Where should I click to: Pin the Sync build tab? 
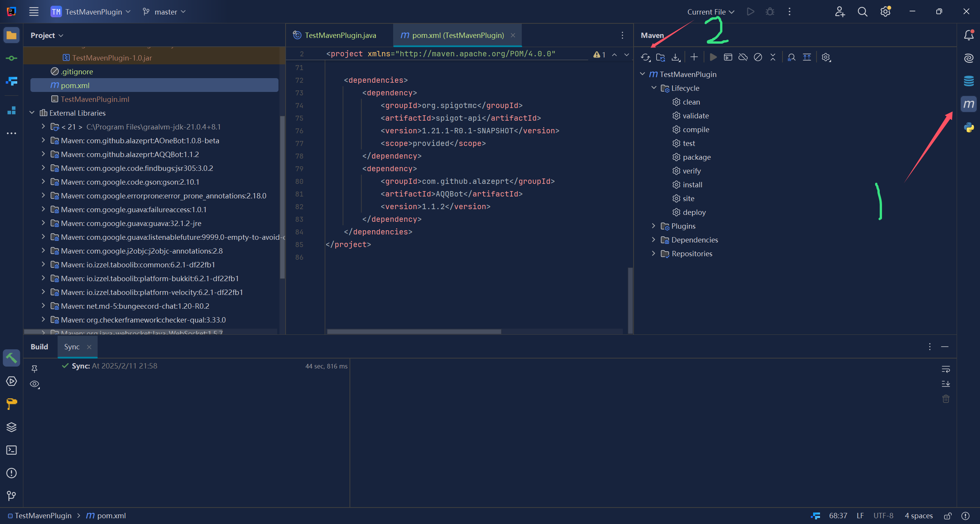pos(34,368)
